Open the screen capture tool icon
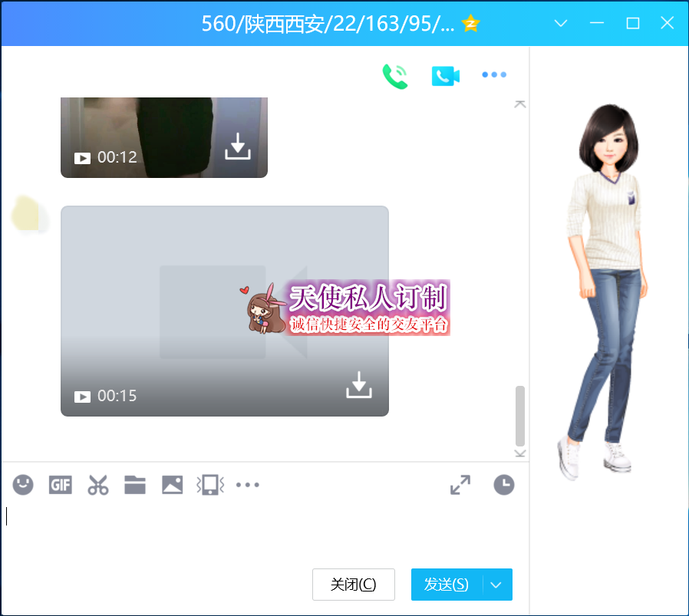Image resolution: width=689 pixels, height=616 pixels. (x=209, y=485)
